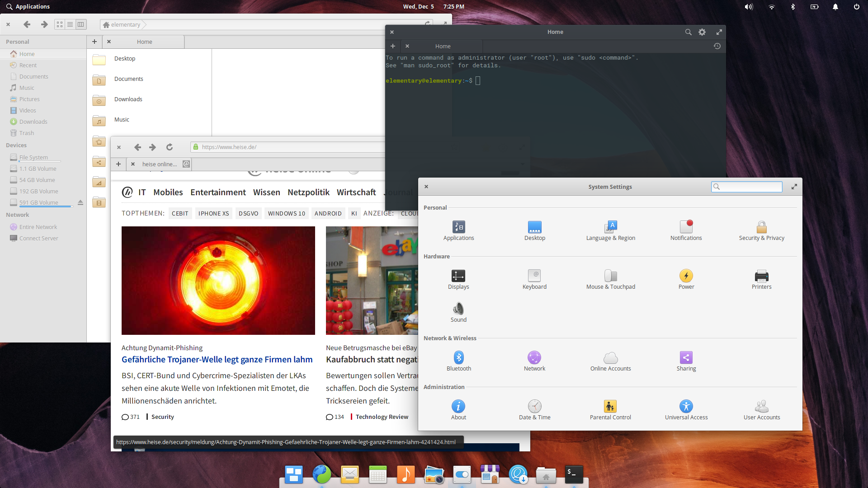The width and height of the screenshot is (868, 488).
Task: Open Security & Privacy settings
Action: 761,231
